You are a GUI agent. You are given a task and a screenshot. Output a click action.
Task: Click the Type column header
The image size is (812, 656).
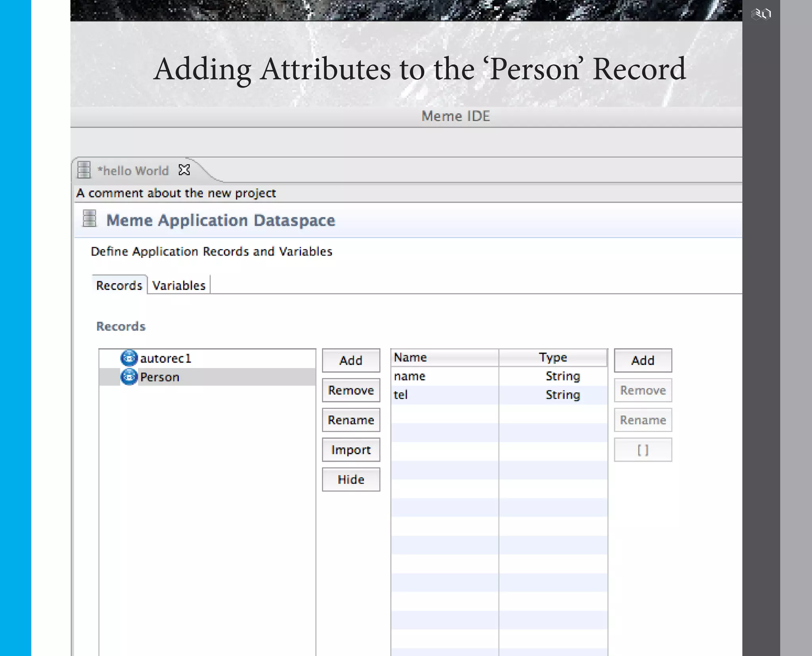pos(553,357)
